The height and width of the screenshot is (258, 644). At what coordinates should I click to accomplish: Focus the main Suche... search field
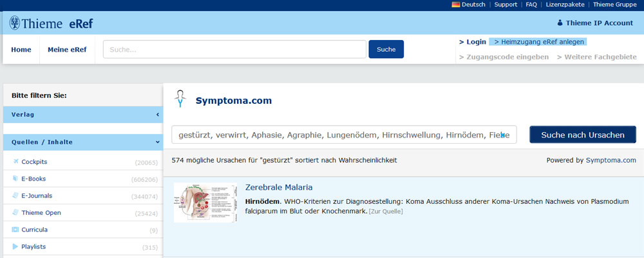tap(234, 50)
